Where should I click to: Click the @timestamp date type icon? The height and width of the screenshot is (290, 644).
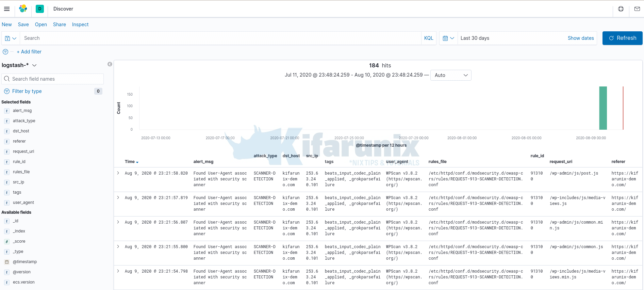(x=7, y=262)
